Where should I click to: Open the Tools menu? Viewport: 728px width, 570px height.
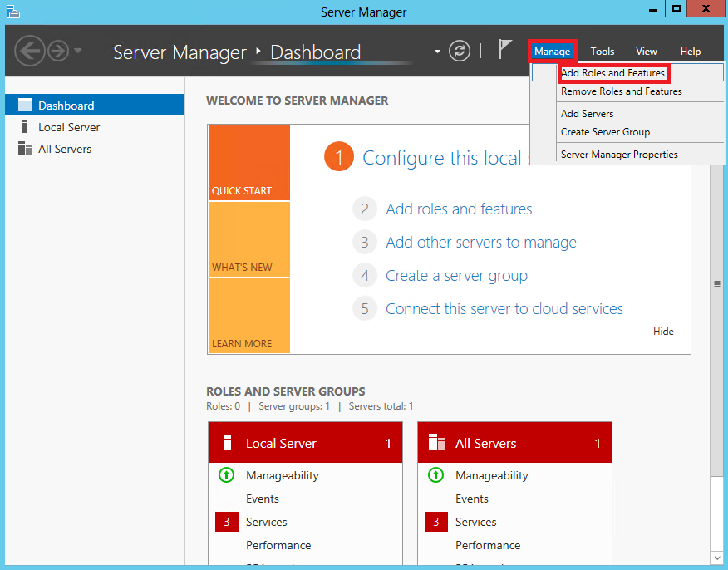pos(603,51)
